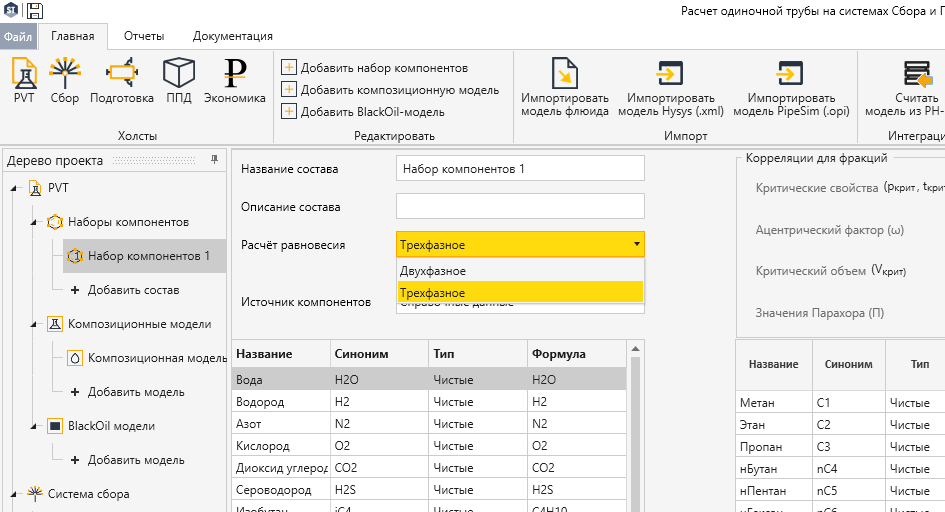Click plus icon beside Добавить состав
Screen dimensions: 945x512
tap(75, 290)
